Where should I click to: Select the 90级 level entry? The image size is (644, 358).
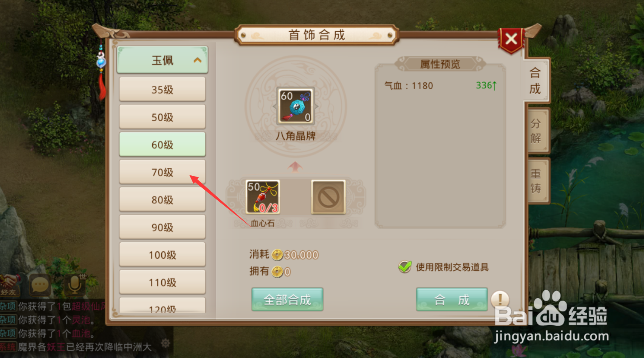(163, 227)
